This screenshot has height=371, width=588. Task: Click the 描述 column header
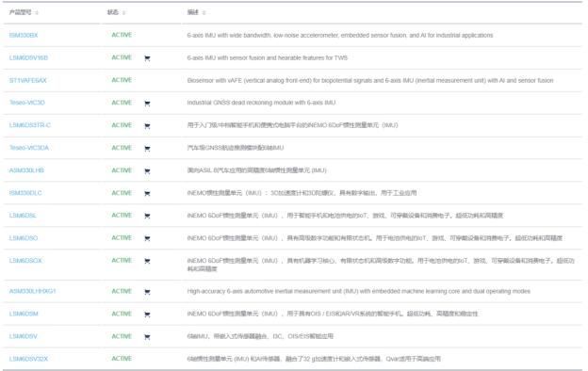pos(193,12)
